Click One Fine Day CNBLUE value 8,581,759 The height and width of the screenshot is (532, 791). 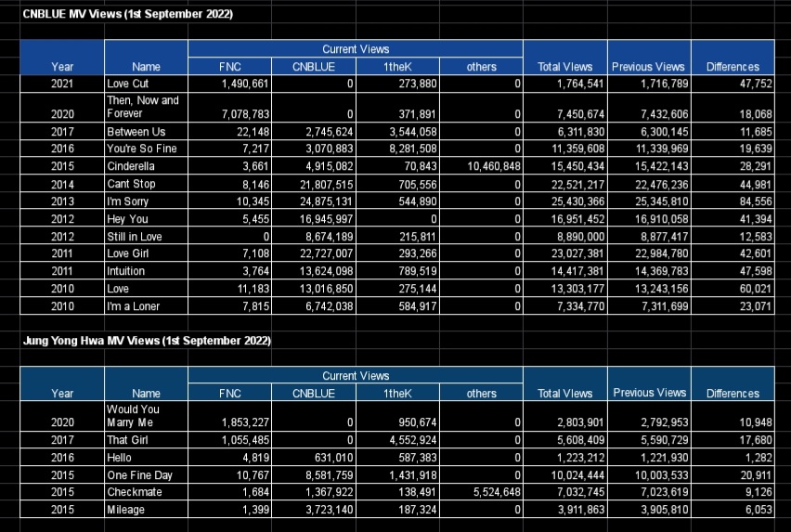click(314, 475)
